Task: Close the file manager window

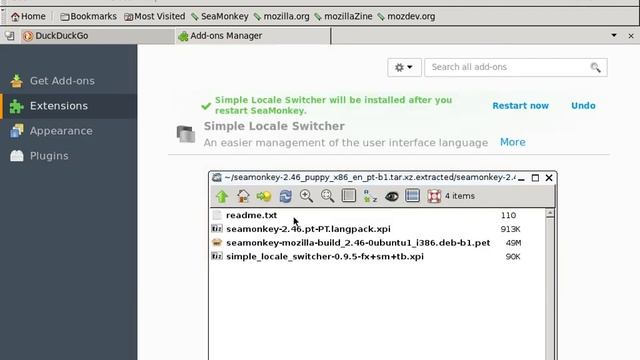Action: tap(549, 178)
